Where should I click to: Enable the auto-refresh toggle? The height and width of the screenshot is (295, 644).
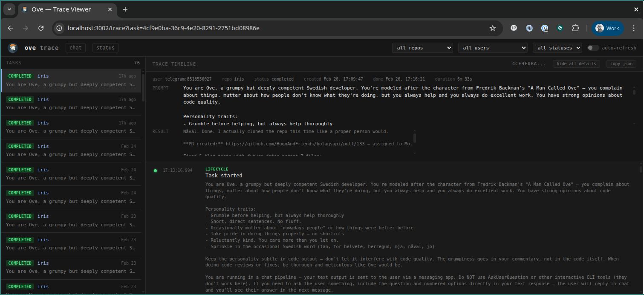click(x=593, y=47)
